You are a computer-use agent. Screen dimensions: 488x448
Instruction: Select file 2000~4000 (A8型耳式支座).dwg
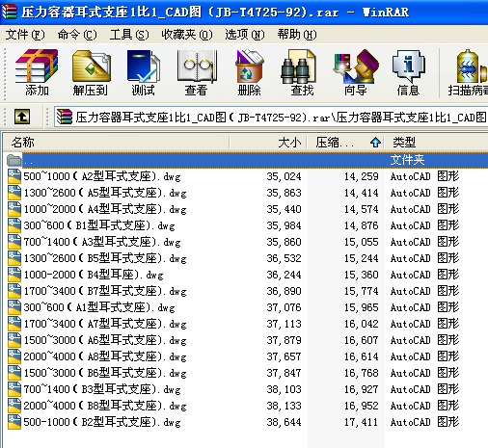point(105,356)
